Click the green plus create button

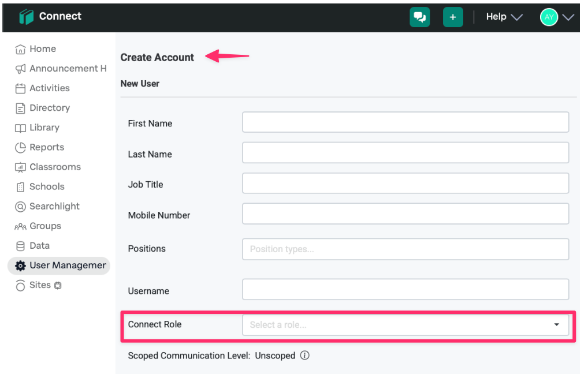point(453,17)
